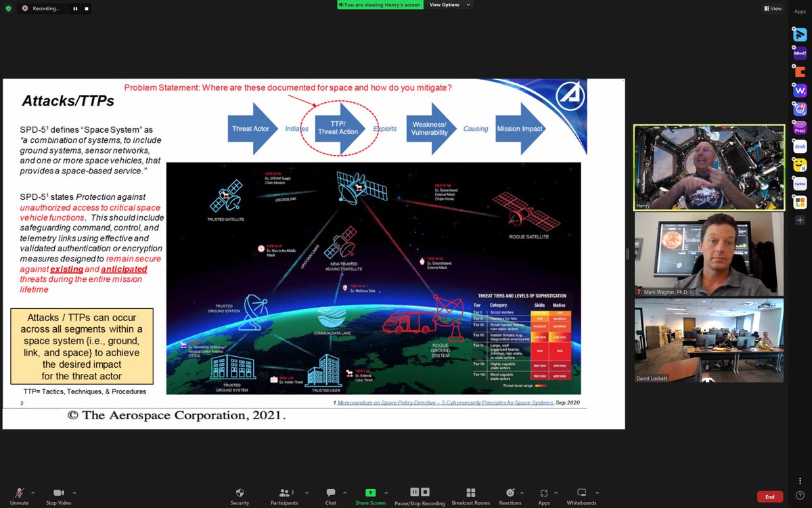Open the Prezi app
Screen dimensions: 812x508
click(x=800, y=127)
